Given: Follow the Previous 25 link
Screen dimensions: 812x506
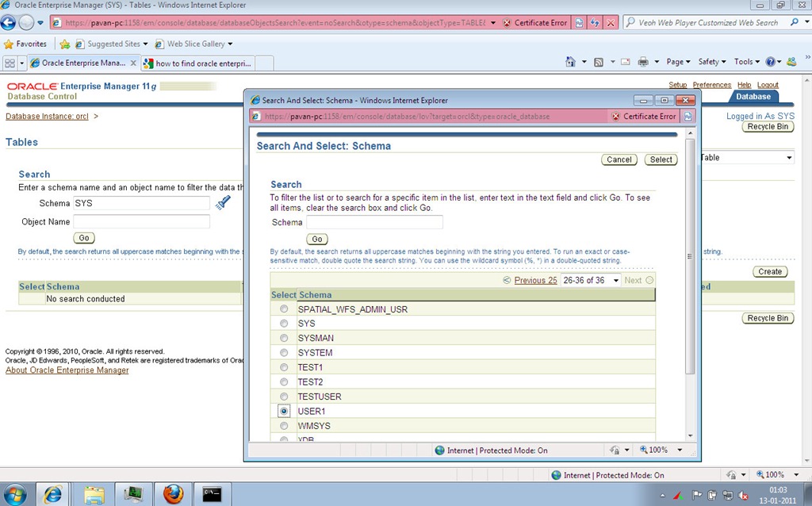Looking at the screenshot, I should 535,280.
